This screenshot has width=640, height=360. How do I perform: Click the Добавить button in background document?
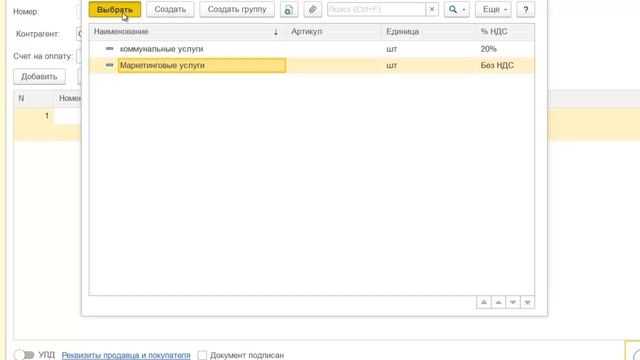pos(39,77)
